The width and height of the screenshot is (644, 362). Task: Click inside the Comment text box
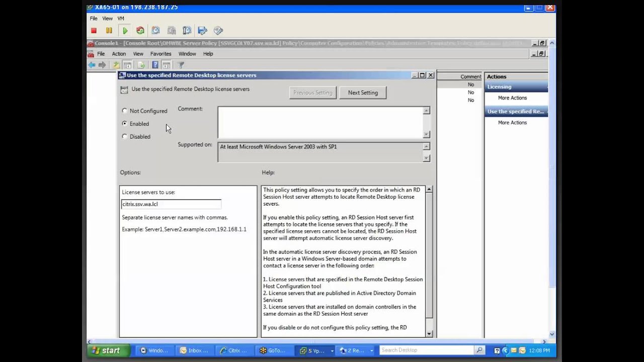coord(320,122)
